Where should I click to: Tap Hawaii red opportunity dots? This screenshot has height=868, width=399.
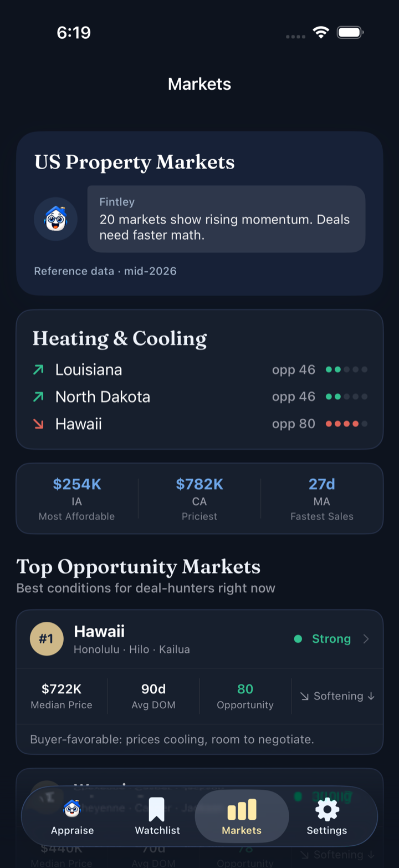346,424
